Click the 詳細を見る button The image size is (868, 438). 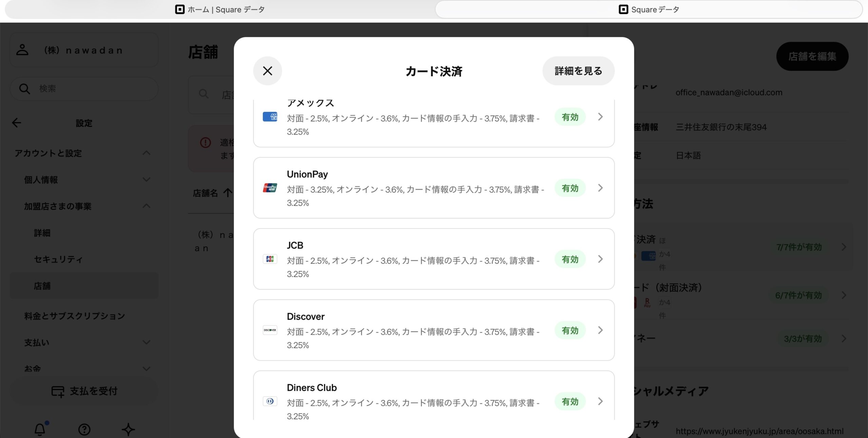coord(578,71)
